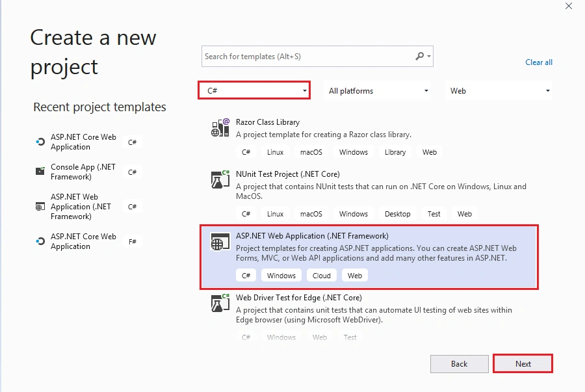Click NUnit Test Project description text
Viewport: 585px width, 392px height.
(x=381, y=191)
